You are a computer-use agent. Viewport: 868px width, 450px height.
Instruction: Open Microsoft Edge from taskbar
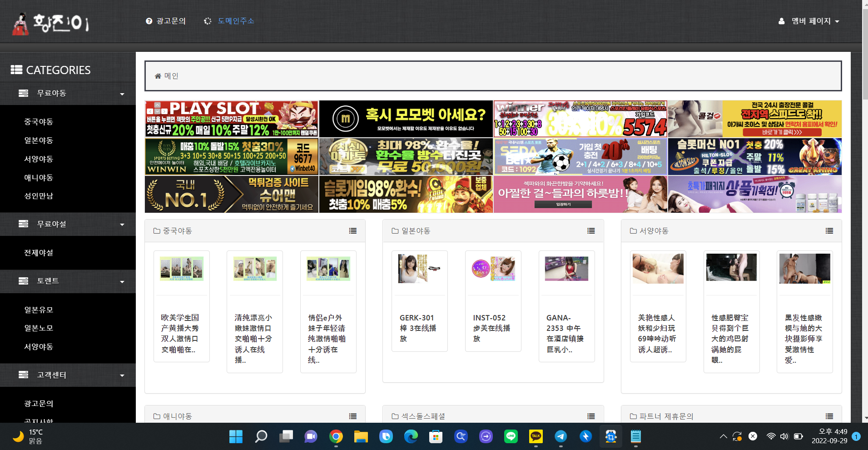411,437
